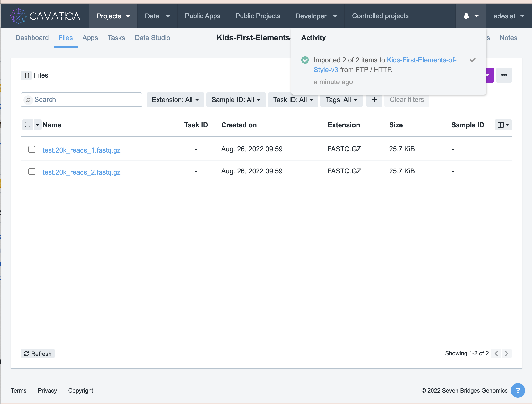Image resolution: width=532 pixels, height=404 pixels.
Task: Switch to the Notes tab
Action: [x=508, y=38]
